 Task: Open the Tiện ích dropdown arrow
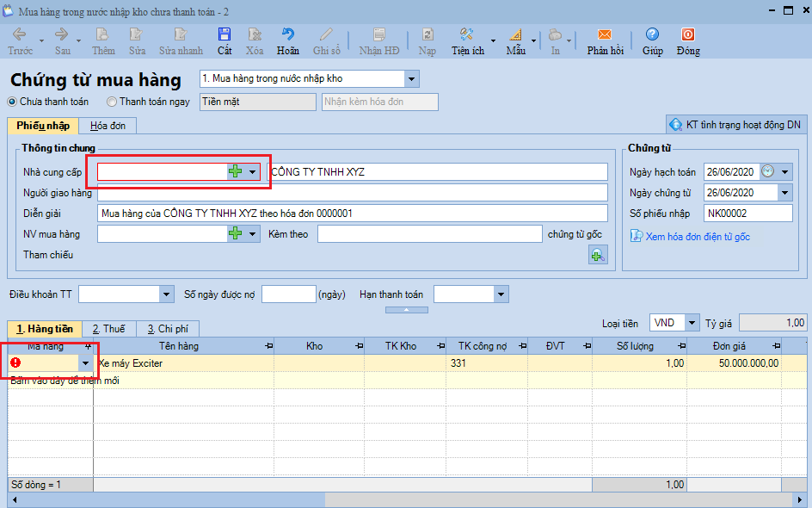[493, 40]
